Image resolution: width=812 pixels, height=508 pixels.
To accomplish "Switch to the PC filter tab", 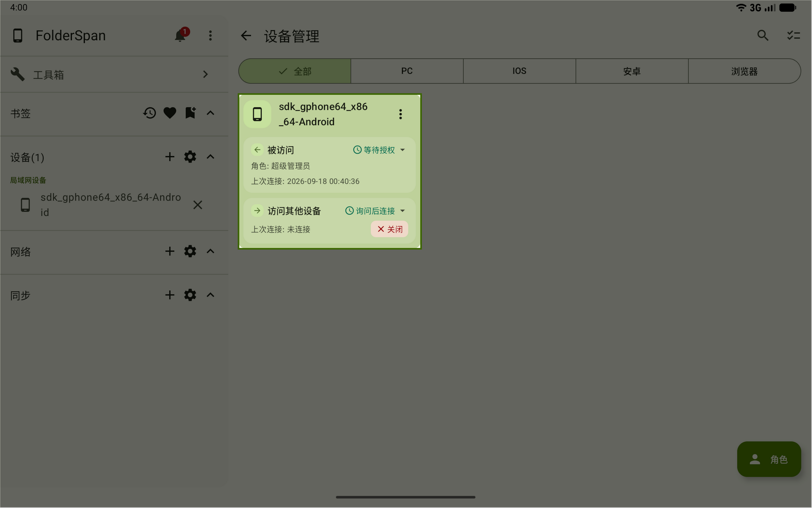I will 407,71.
